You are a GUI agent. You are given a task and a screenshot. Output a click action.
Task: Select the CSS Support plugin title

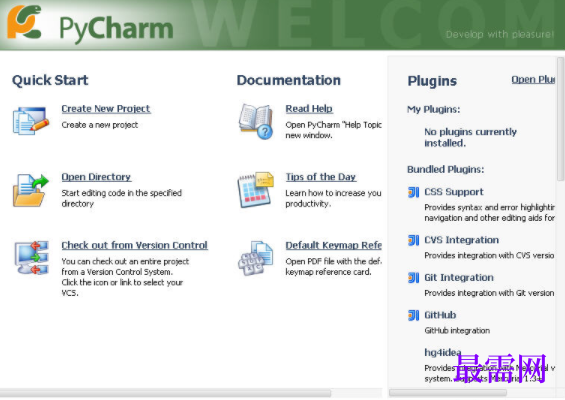point(454,192)
